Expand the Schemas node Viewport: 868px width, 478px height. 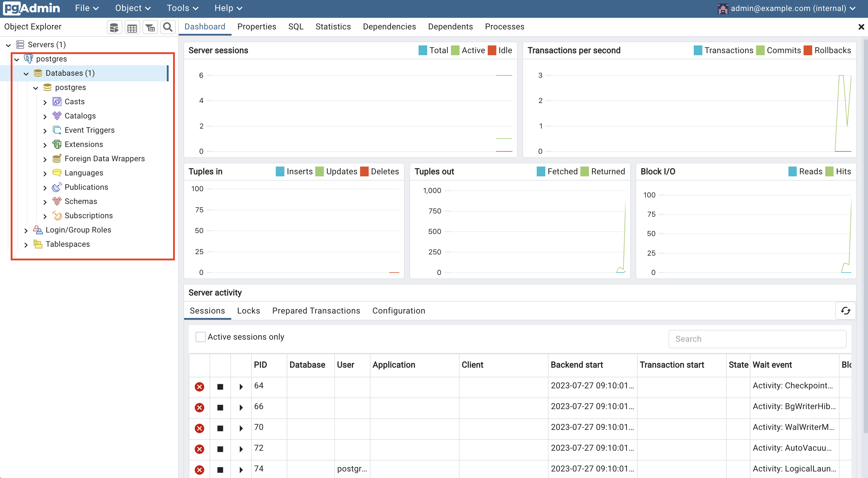click(45, 202)
